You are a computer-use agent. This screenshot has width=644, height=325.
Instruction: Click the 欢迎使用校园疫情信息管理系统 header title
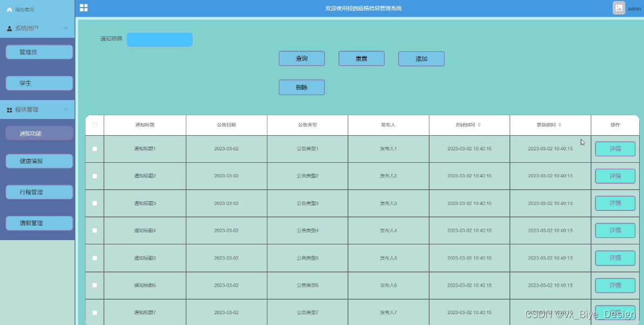[x=364, y=8]
